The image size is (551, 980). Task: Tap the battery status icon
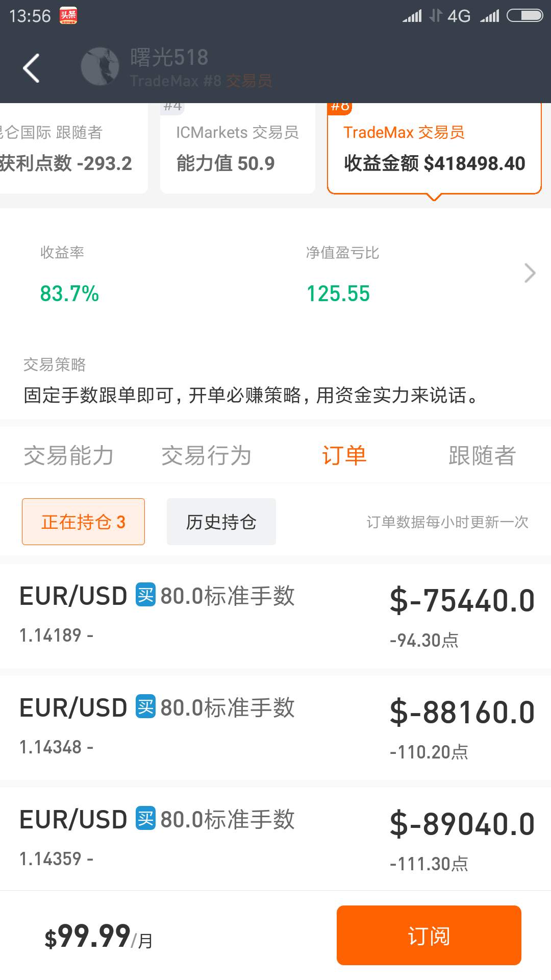pyautogui.click(x=524, y=16)
